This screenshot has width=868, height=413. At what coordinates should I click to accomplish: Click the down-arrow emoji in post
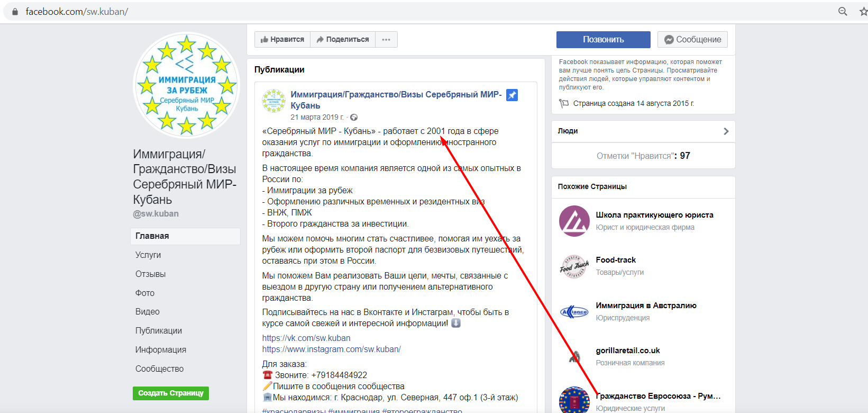pos(455,323)
